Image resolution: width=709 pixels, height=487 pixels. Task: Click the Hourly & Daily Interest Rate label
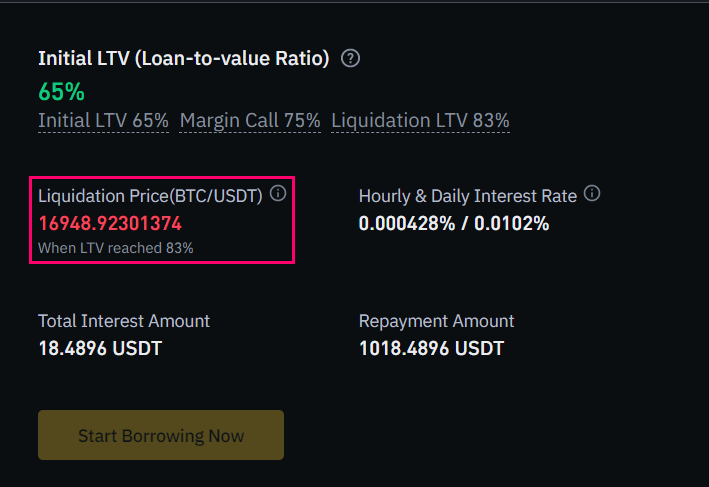pyautogui.click(x=468, y=196)
